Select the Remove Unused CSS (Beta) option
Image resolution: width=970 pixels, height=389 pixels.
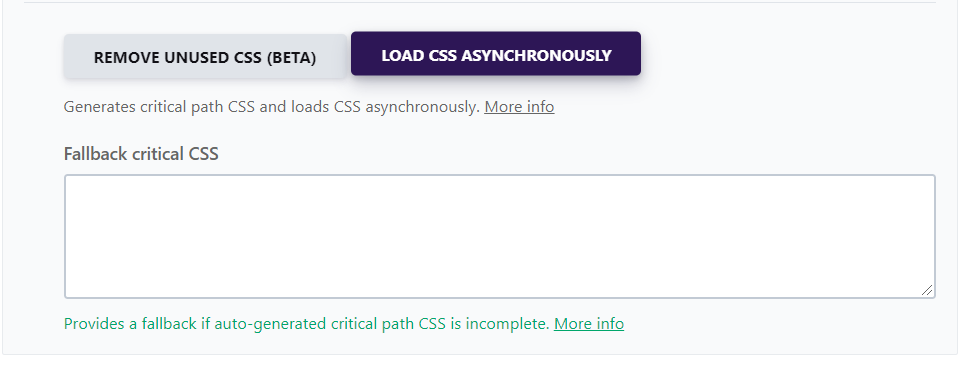pos(205,57)
